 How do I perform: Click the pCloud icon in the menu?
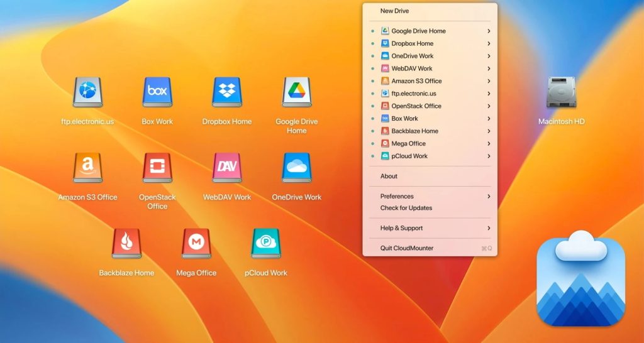[x=385, y=156]
